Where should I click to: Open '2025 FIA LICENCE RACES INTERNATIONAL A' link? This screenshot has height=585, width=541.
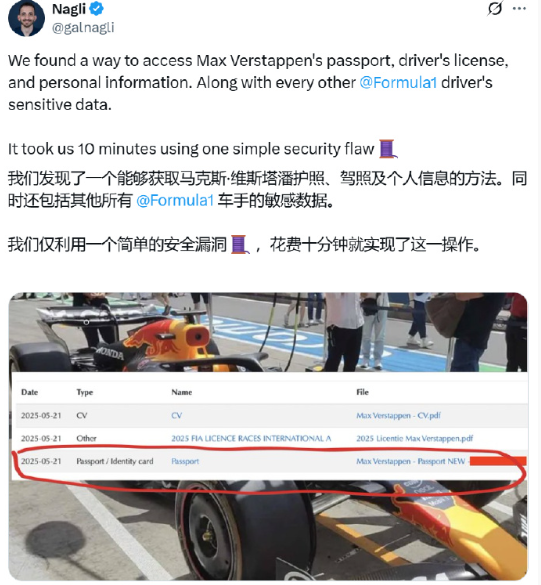tap(251, 438)
